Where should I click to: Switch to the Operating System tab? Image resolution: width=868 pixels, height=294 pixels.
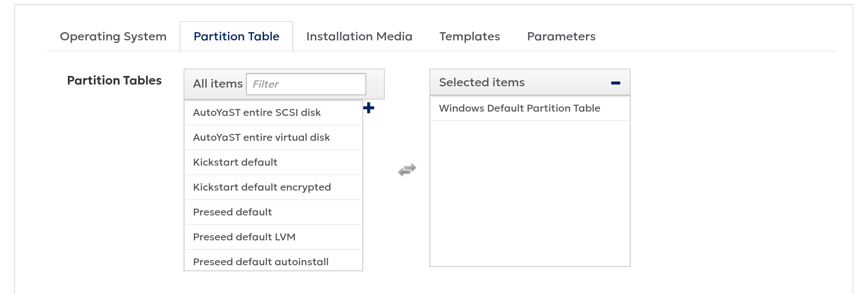point(113,36)
